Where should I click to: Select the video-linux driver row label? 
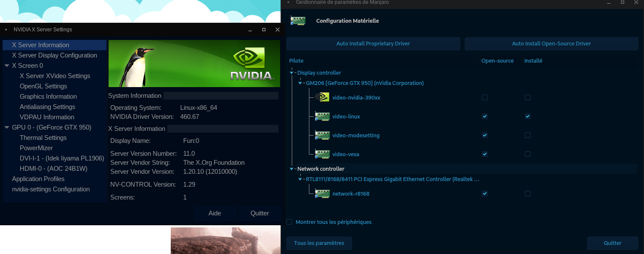[x=346, y=116]
